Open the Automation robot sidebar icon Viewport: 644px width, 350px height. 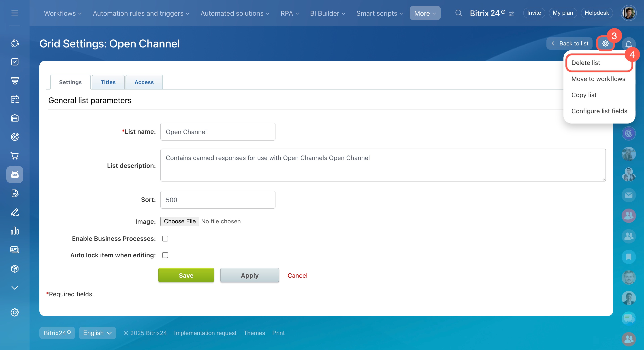[15, 175]
